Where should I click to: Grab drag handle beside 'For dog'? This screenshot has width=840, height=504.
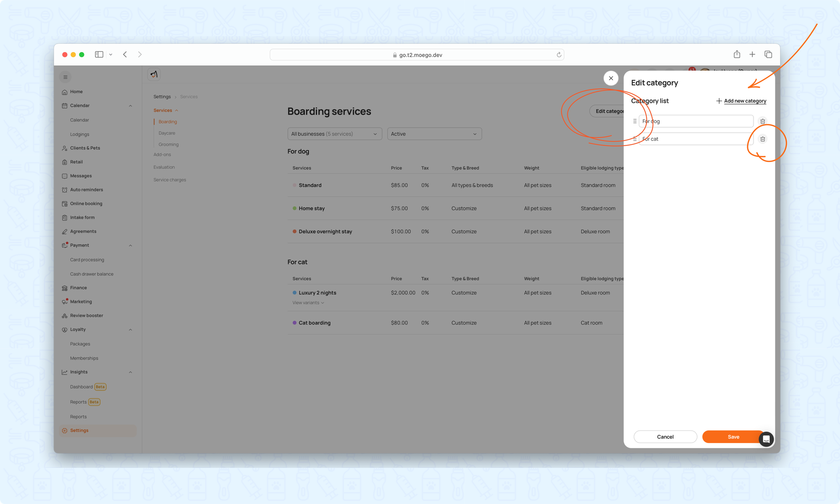click(x=635, y=121)
